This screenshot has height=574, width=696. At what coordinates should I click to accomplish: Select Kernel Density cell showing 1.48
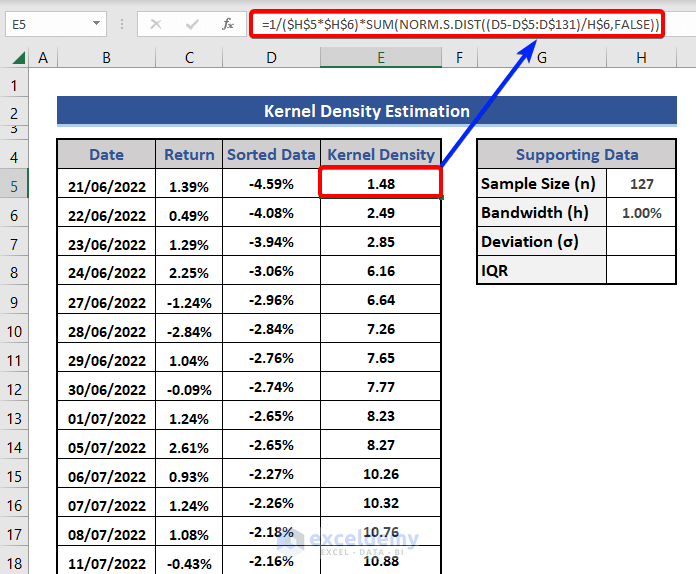click(x=381, y=182)
